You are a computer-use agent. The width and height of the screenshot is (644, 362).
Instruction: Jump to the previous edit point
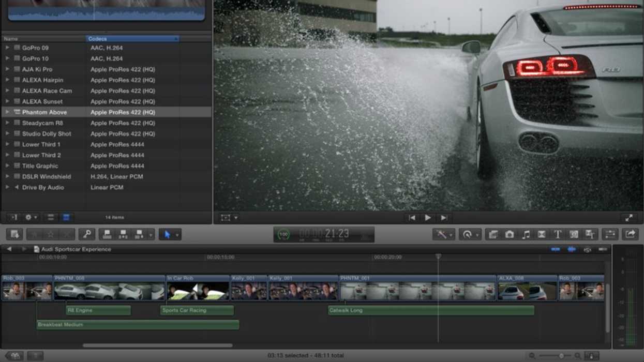[x=412, y=218]
